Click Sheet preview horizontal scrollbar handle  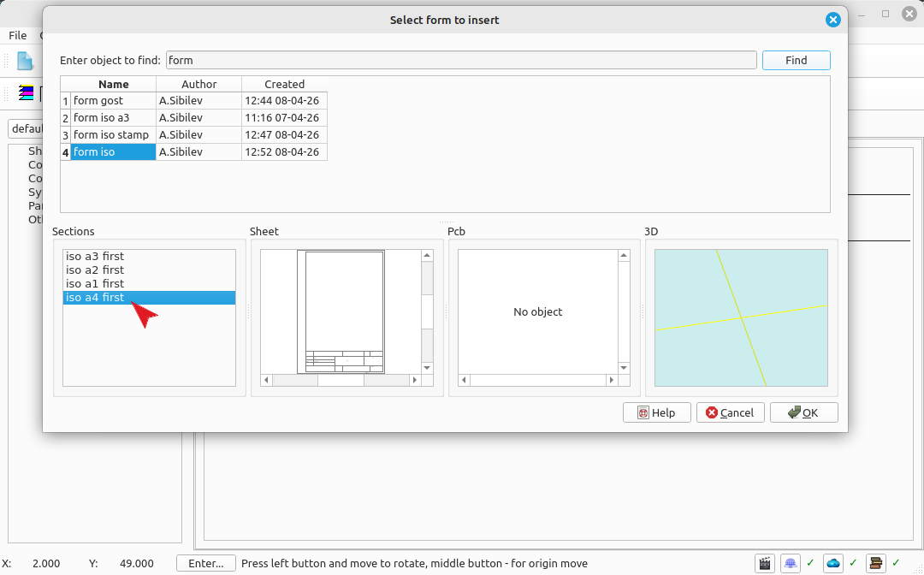341,380
